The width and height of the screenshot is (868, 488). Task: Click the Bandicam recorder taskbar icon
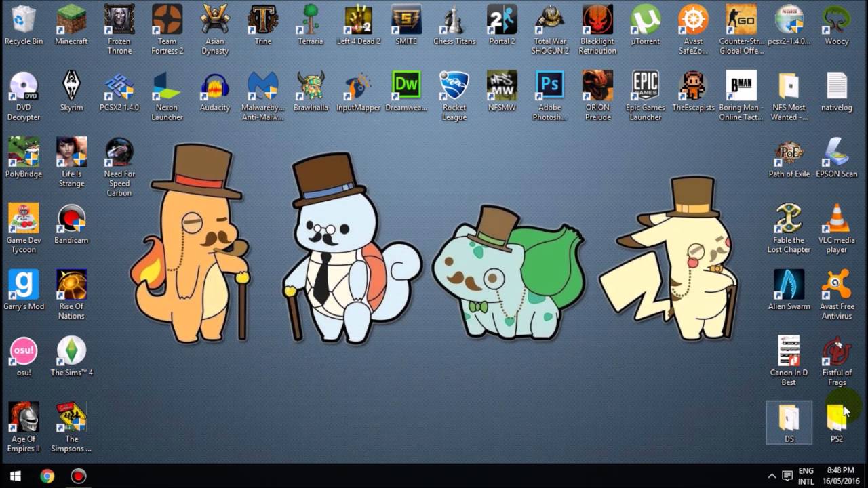tap(79, 476)
